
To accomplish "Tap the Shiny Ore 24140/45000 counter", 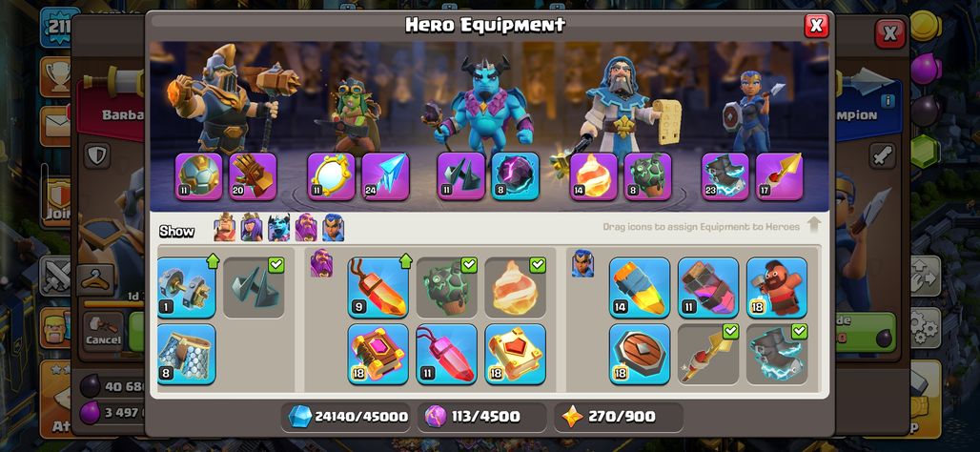I will coord(348,417).
